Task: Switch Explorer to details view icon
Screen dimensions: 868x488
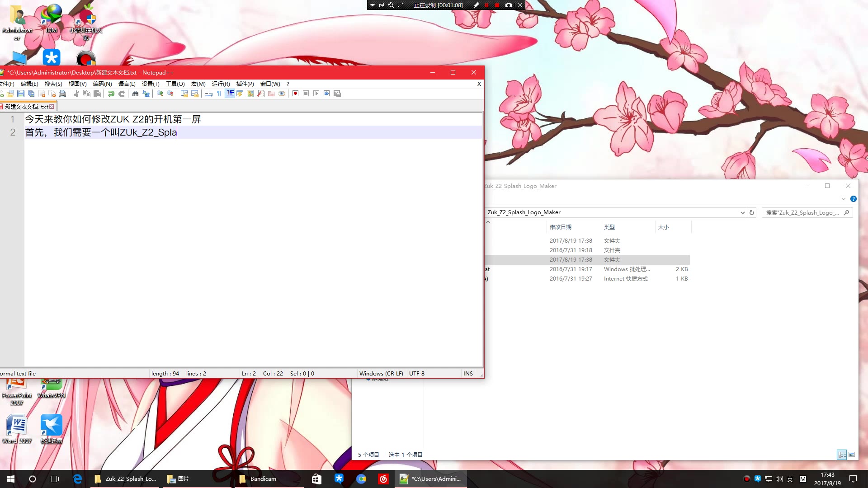Action: [842, 455]
